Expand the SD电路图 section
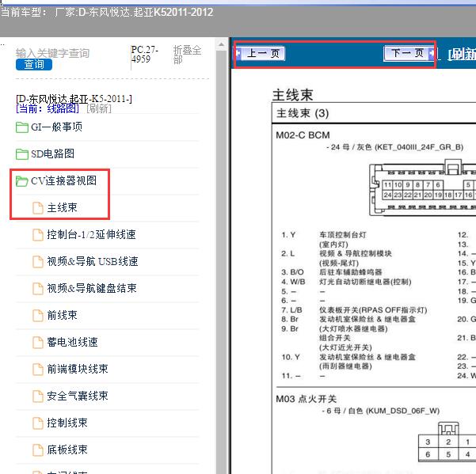Viewport: 476px width, 474px height. click(x=53, y=154)
